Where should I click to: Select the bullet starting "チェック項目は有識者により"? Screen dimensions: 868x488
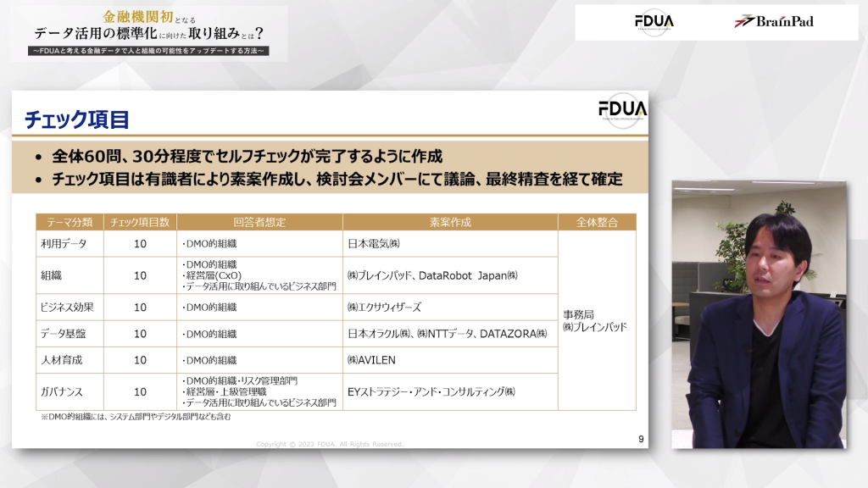point(337,180)
